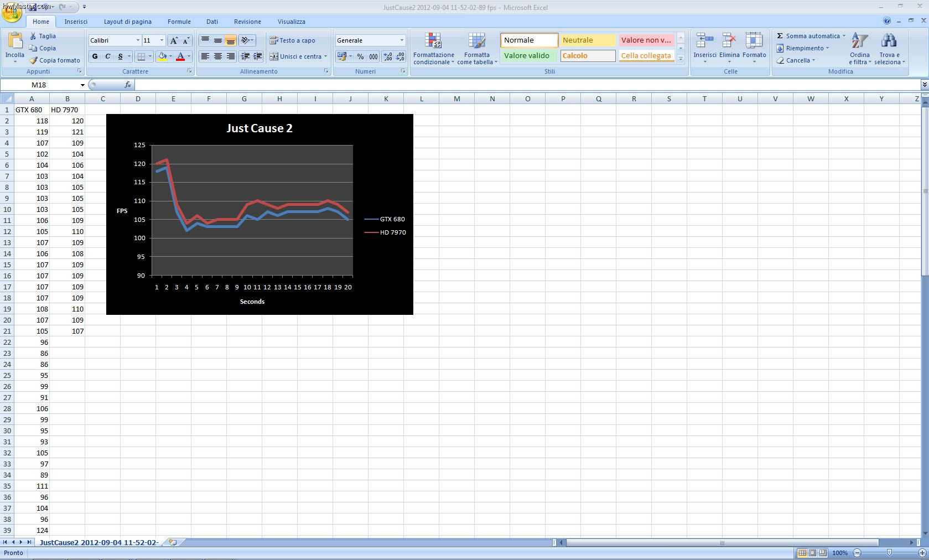This screenshot has height=560, width=929.
Task: Set middle vertical alignment
Action: click(x=217, y=40)
